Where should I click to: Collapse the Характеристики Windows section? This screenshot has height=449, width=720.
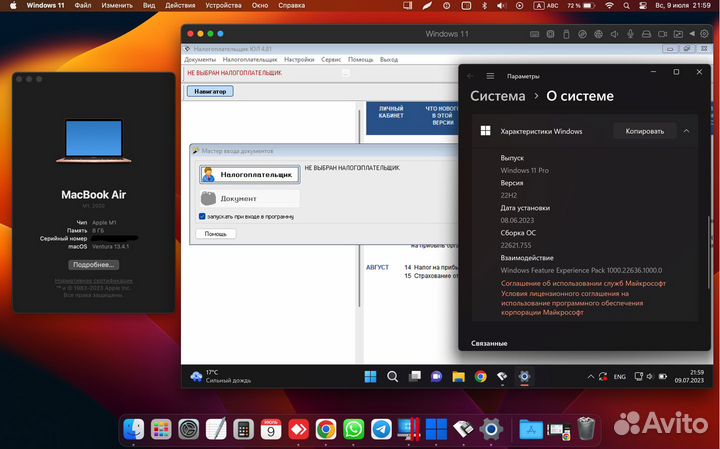click(686, 131)
